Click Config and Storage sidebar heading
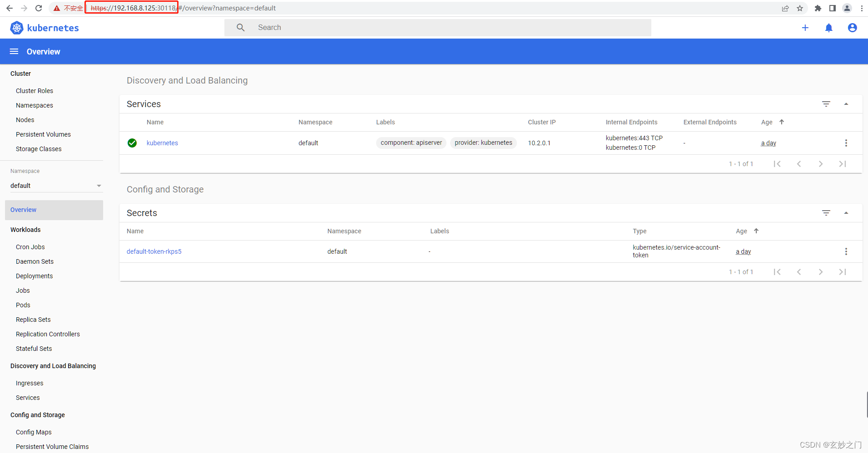This screenshot has width=868, height=453. point(38,415)
